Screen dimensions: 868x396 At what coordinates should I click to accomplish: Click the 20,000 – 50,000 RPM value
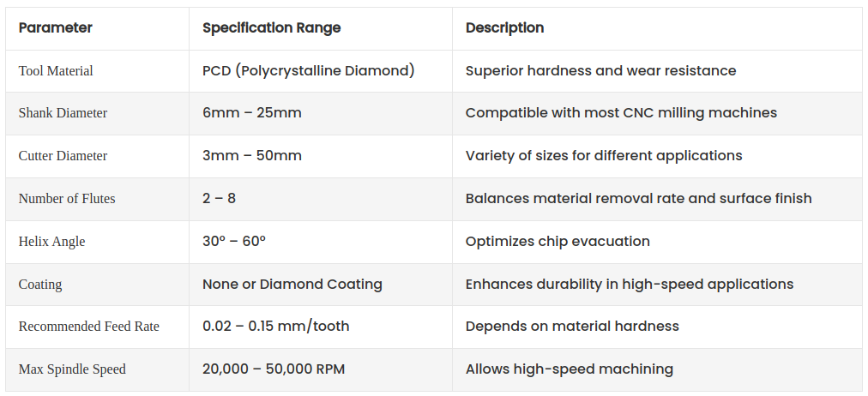274,369
